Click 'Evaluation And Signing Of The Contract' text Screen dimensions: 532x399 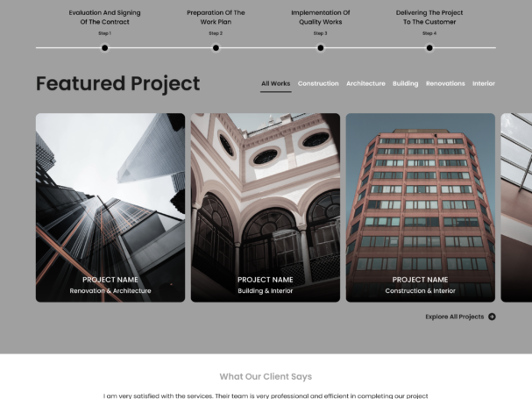click(104, 17)
